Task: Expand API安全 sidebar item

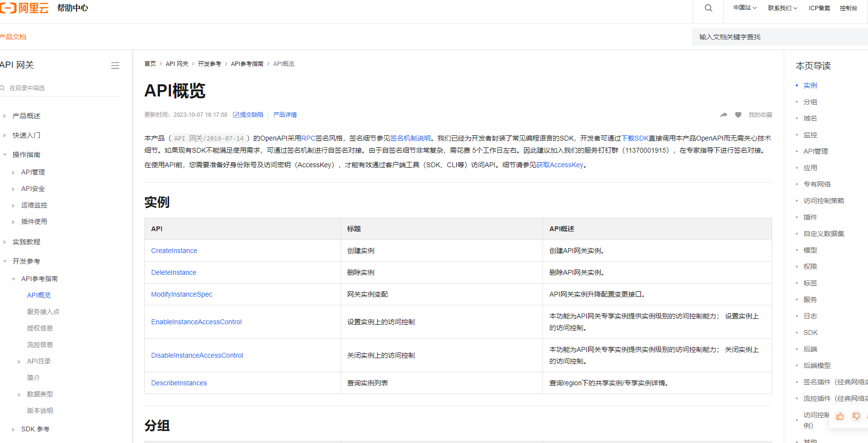Action: tap(14, 189)
